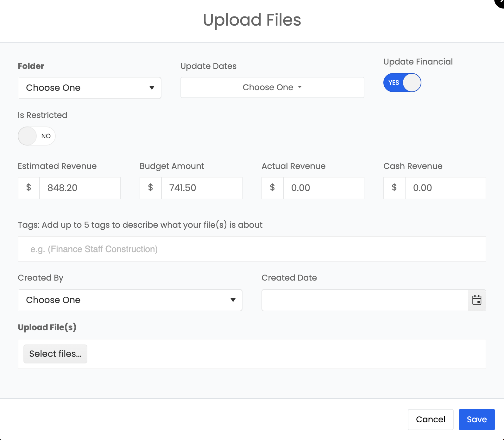This screenshot has width=504, height=440.
Task: Focus the Created Date text field
Action: click(x=365, y=300)
